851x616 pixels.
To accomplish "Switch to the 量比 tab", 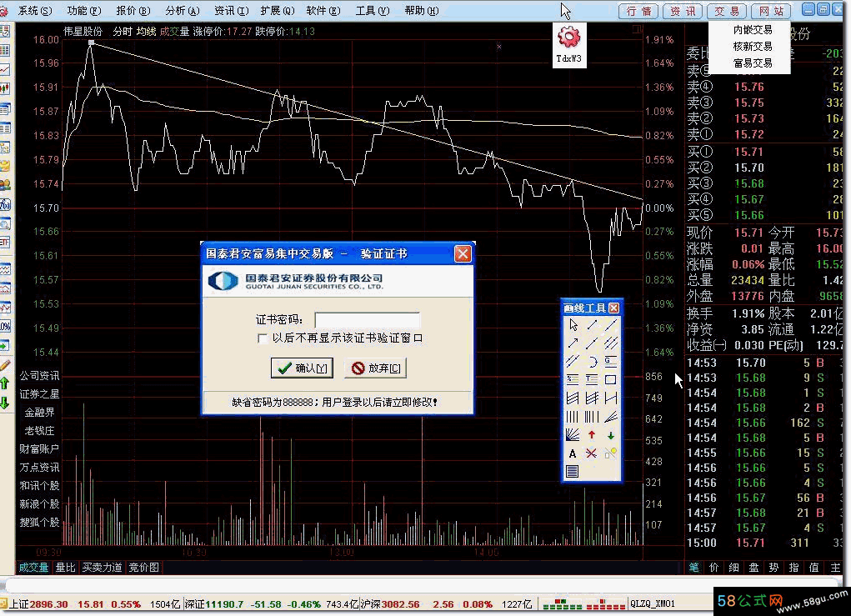I will [65, 568].
